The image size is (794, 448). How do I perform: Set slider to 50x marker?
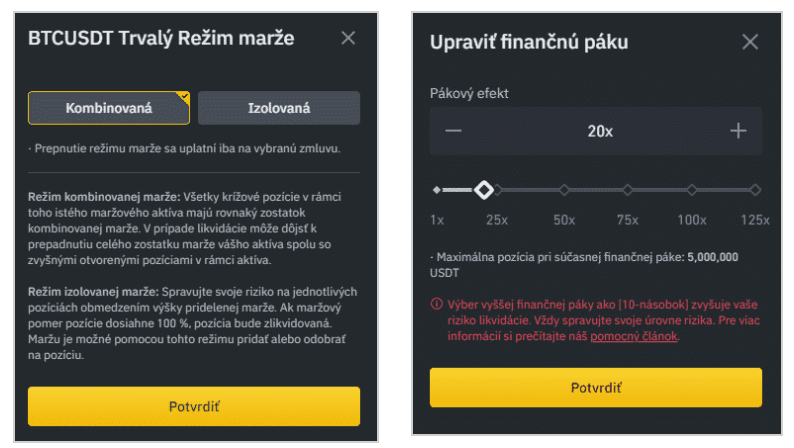(564, 189)
